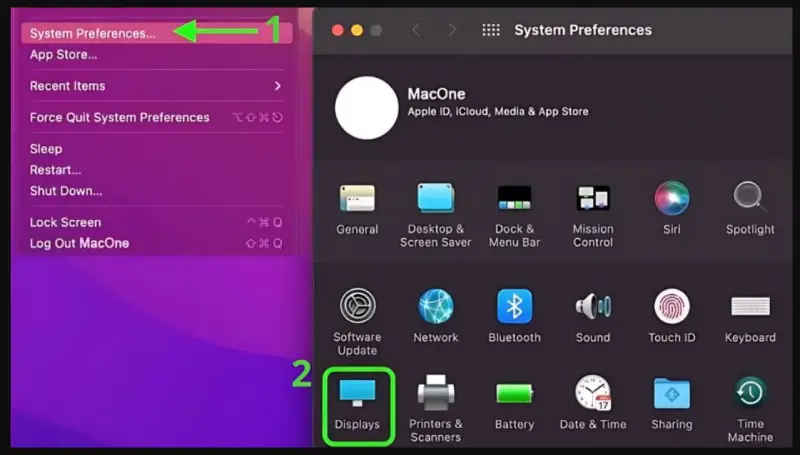Select Log Out MacOne menu item

(157, 243)
